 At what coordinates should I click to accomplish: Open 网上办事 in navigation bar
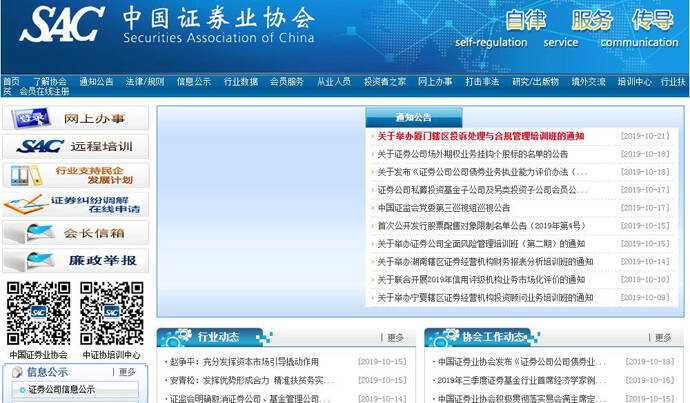[435, 81]
